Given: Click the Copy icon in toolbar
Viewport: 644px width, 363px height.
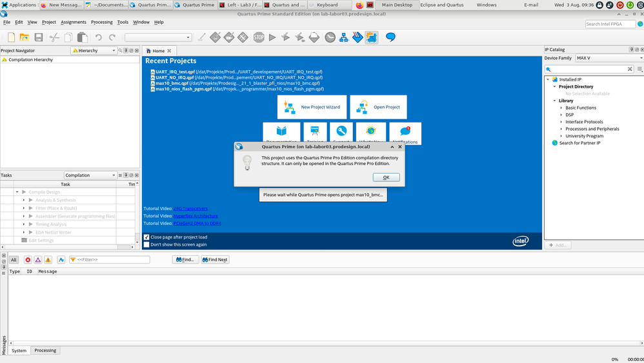Looking at the screenshot, I should pyautogui.click(x=68, y=37).
